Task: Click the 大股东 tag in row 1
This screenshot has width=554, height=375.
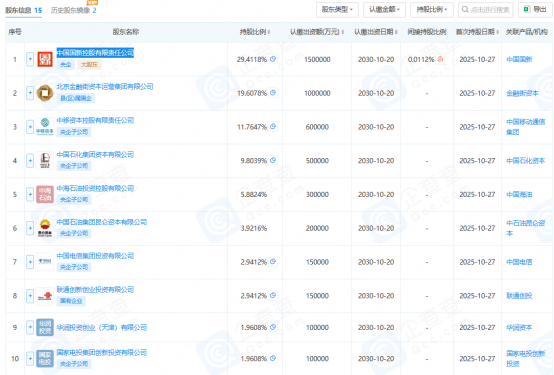Action: coord(89,64)
